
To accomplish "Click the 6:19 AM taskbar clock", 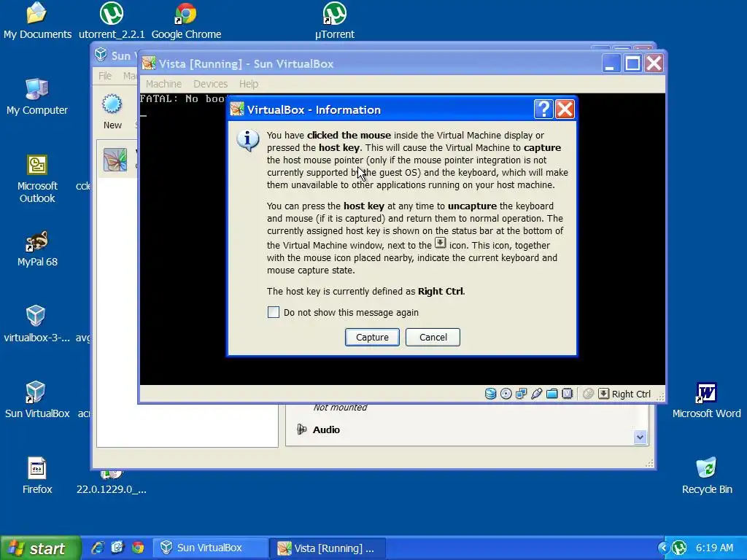I will (714, 548).
